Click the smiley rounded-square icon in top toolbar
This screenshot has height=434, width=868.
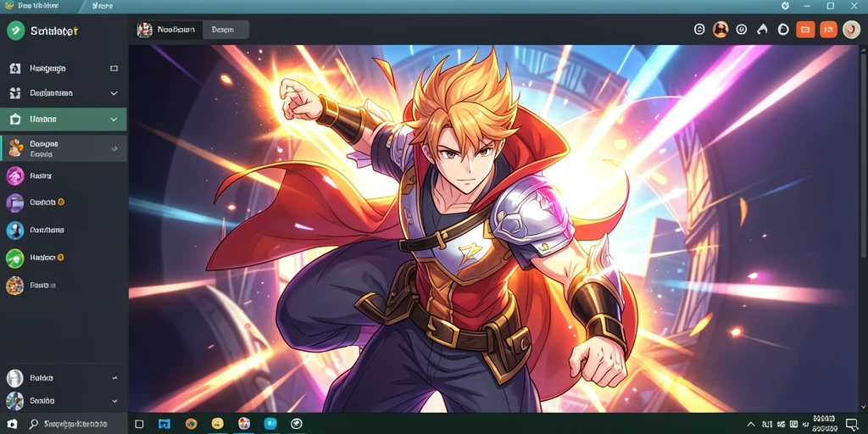click(x=699, y=30)
